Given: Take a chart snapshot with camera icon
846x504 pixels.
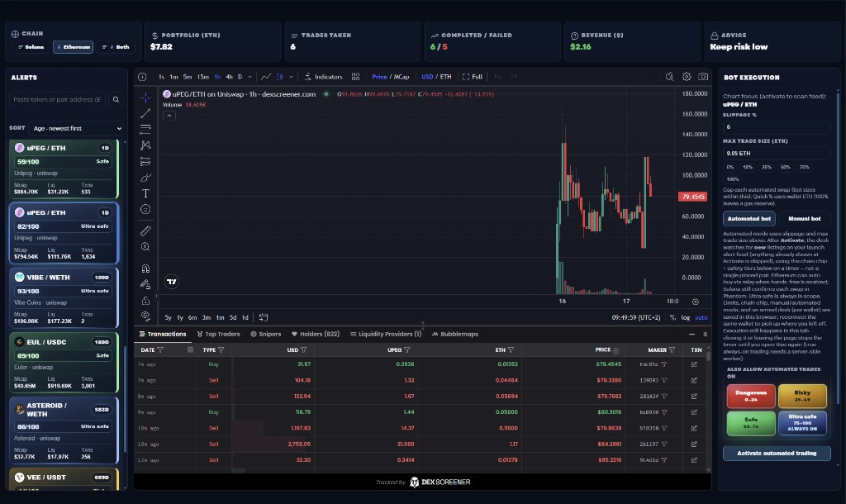Looking at the screenshot, I should [x=703, y=77].
